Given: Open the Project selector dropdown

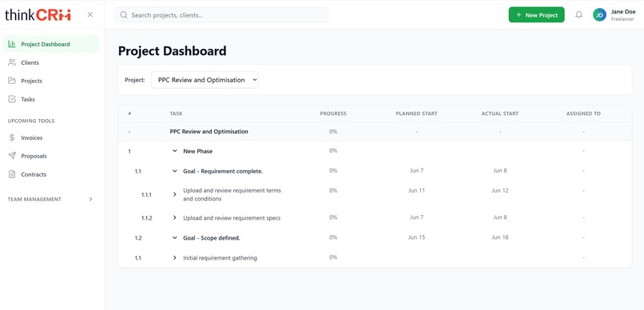Looking at the screenshot, I should point(205,80).
